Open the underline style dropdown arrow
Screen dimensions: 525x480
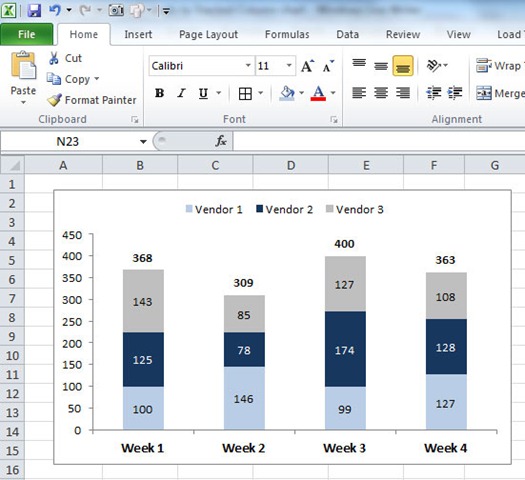click(x=219, y=93)
